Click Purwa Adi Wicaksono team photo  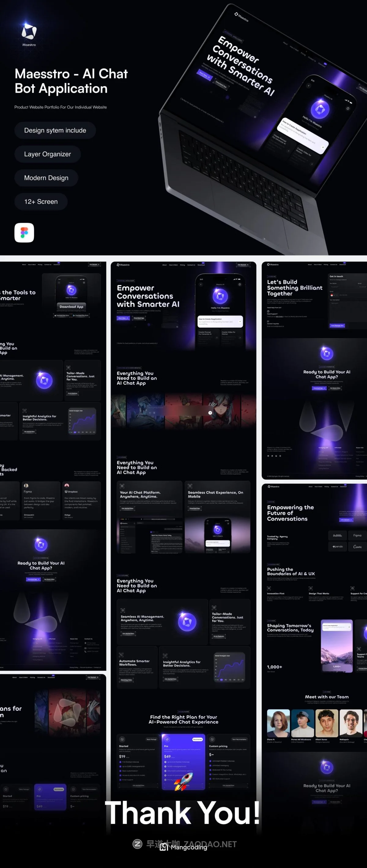(302, 723)
